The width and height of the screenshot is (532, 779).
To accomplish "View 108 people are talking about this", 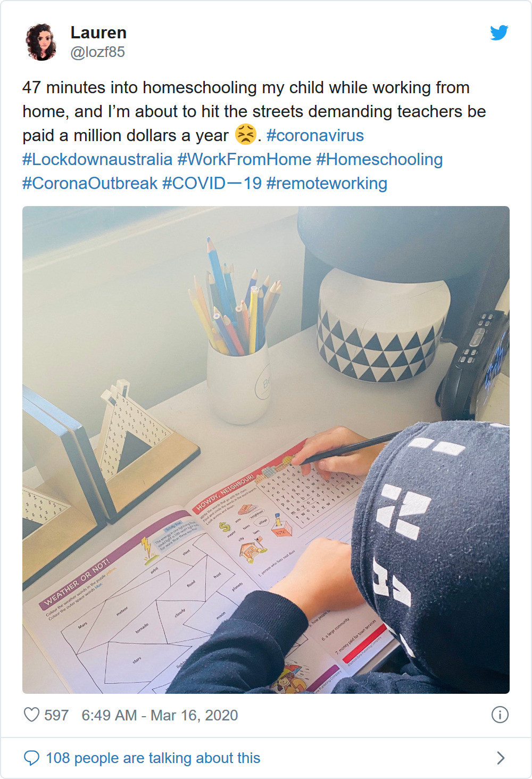I will pos(153,758).
